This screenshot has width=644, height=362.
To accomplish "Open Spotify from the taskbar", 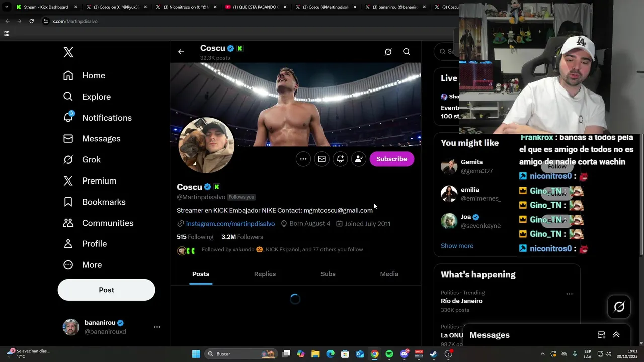I will pos(389,354).
